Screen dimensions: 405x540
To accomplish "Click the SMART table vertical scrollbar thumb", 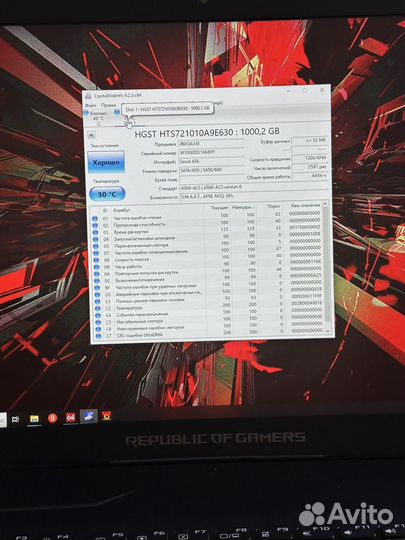I will 326,263.
